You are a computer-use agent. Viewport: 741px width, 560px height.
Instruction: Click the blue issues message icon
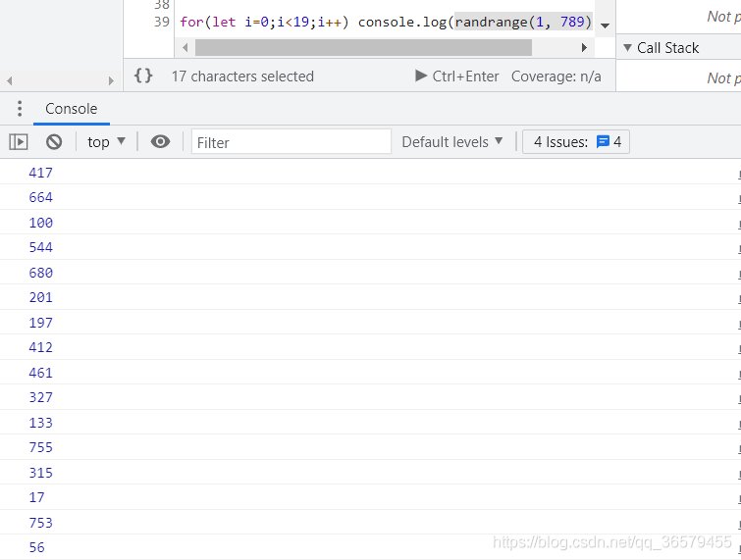coord(603,141)
